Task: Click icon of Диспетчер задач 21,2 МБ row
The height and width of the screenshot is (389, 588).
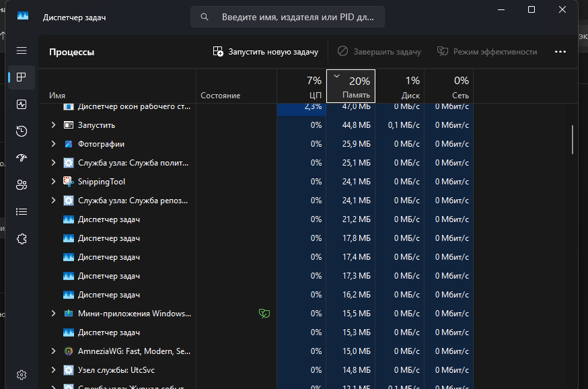Action: pyautogui.click(x=68, y=219)
